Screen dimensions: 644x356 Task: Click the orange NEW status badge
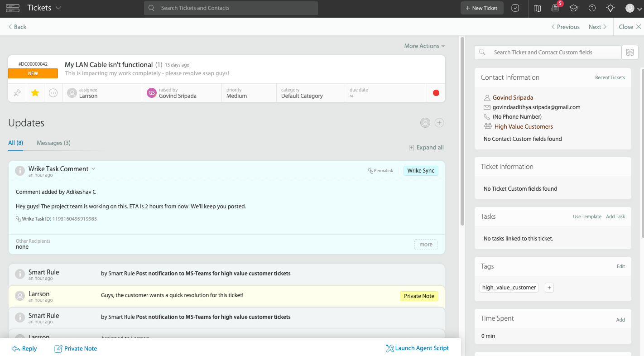click(33, 73)
